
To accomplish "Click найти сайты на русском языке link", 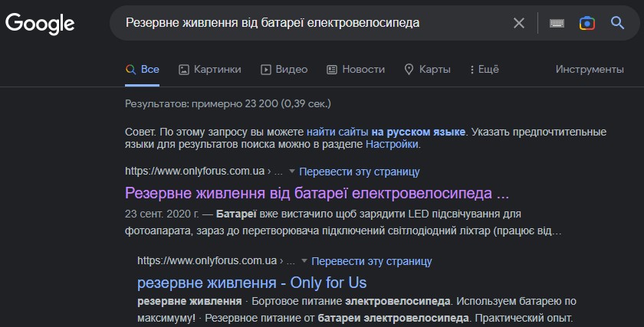I will click(x=386, y=132).
